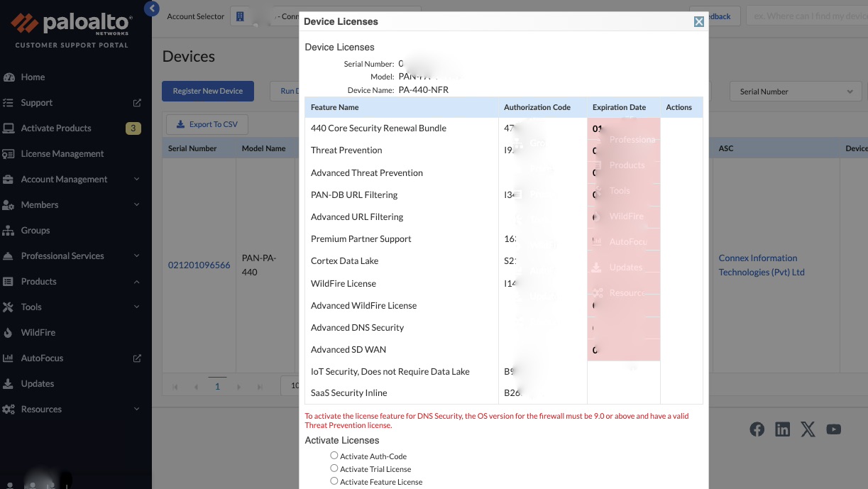This screenshot has height=489, width=868.
Task: Click the Groups hierarchy icon in sidebar
Action: pos(9,231)
